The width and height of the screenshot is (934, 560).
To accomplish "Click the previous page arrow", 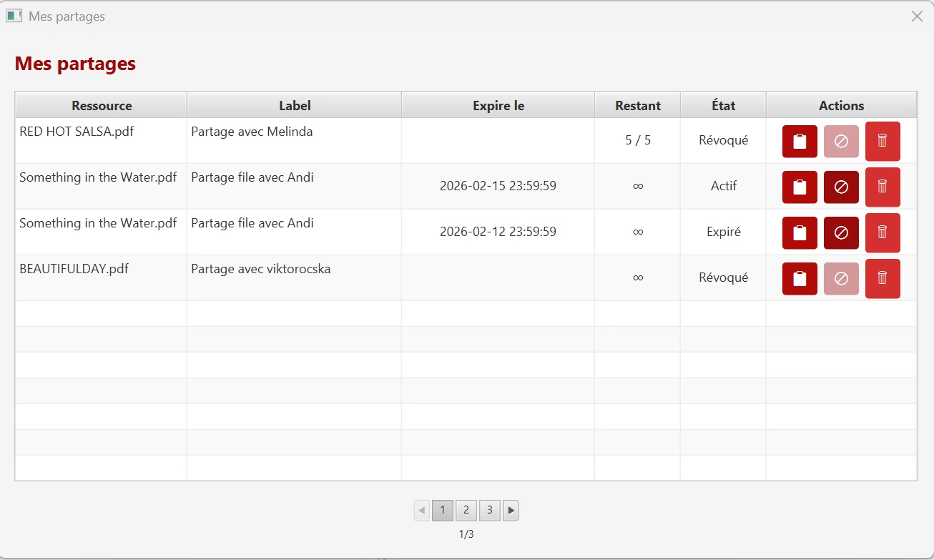I will pyautogui.click(x=421, y=510).
